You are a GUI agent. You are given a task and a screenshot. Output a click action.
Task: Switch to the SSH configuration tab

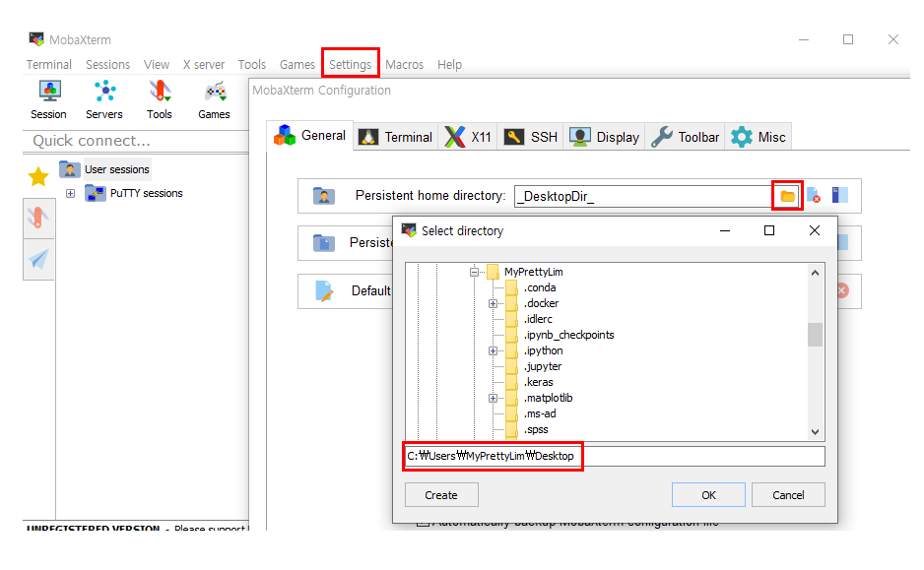[x=530, y=137]
